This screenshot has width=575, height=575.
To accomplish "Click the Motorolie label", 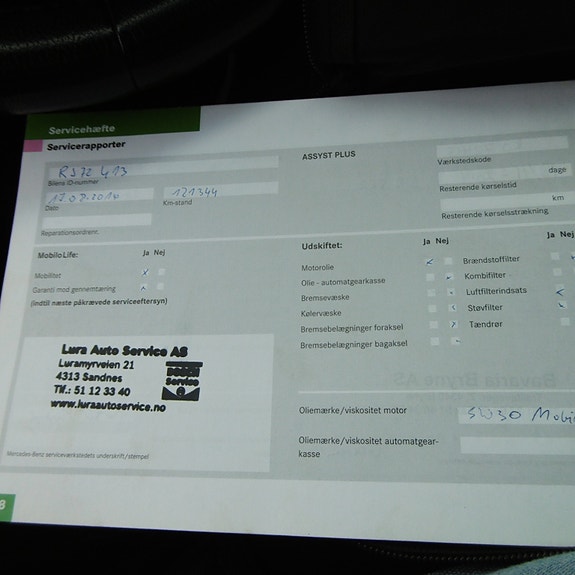I will (x=318, y=268).
